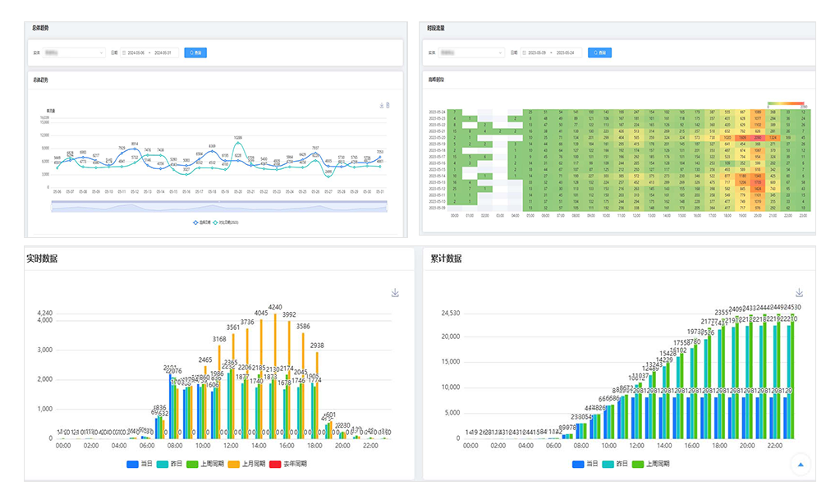This screenshot has height=504, width=840.
Task: Click blue 查询 button in 总体趋势 panel
Action: 195,53
